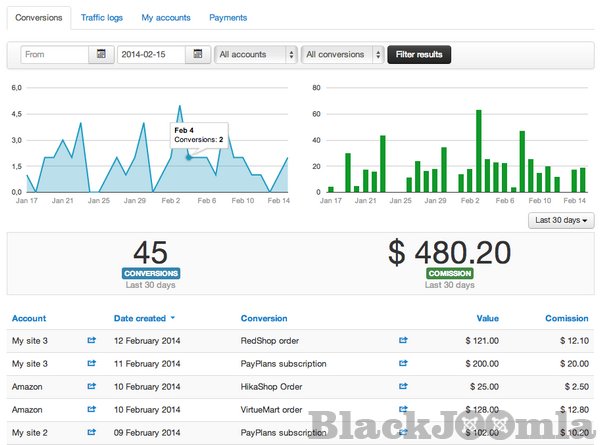600x445 pixels.
Task: Click account link icon in HikaShop Order row
Action: (92, 386)
